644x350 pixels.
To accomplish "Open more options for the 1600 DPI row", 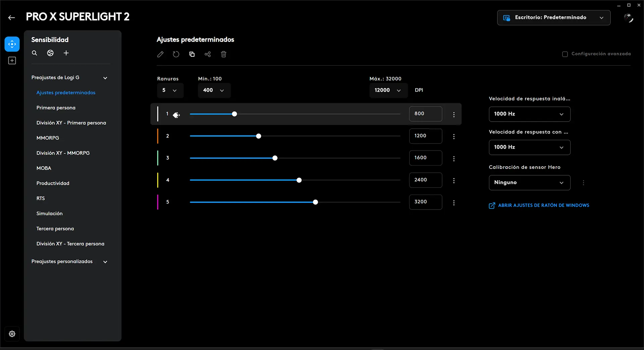I will 454,159.
